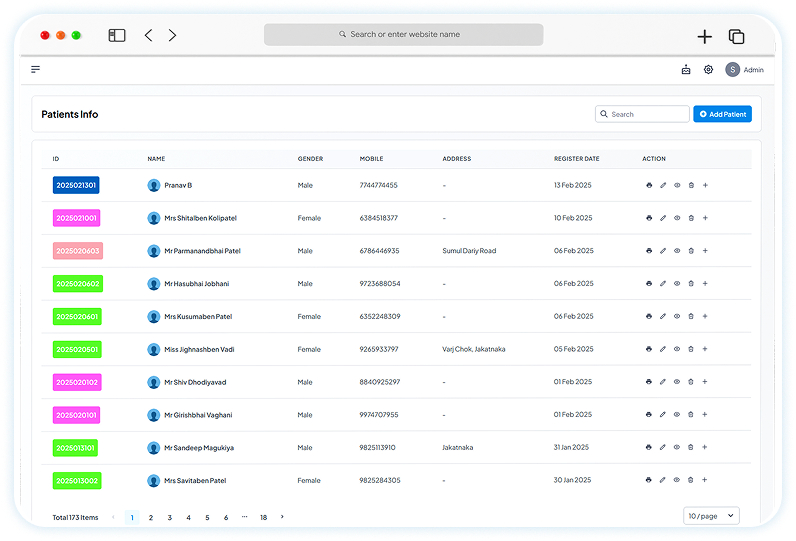Add entry for Mr Shiv Dhodiyavad
Image resolution: width=796 pixels, height=541 pixels.
(x=705, y=382)
